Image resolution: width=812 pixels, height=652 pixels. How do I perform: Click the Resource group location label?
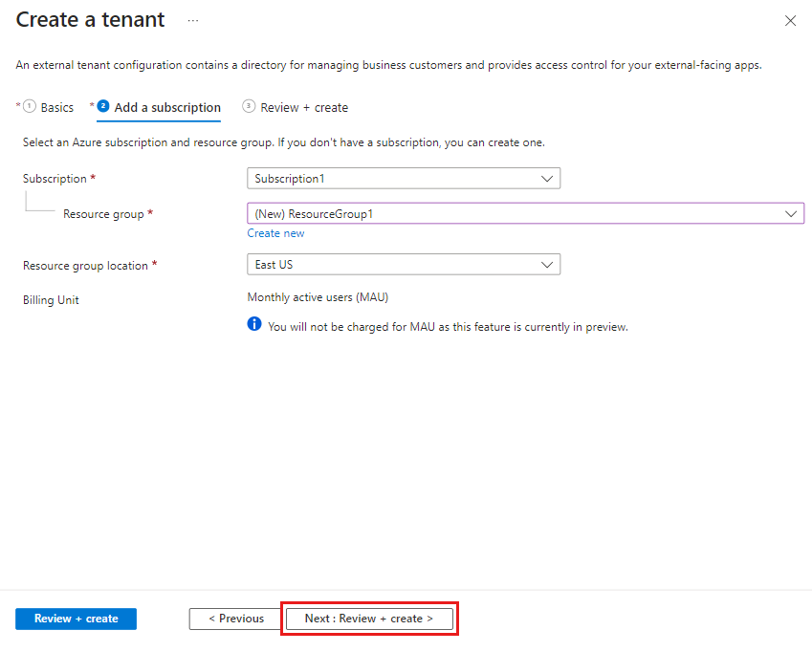coord(85,266)
